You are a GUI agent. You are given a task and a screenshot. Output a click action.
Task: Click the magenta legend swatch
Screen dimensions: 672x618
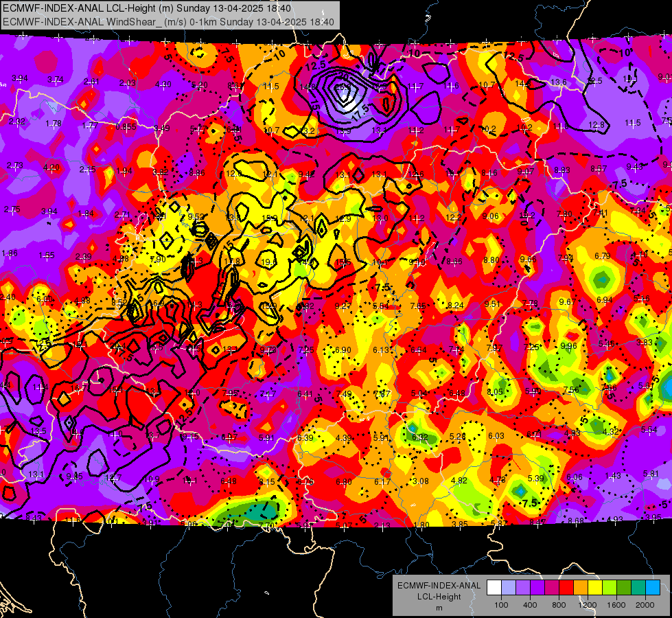coord(552,588)
